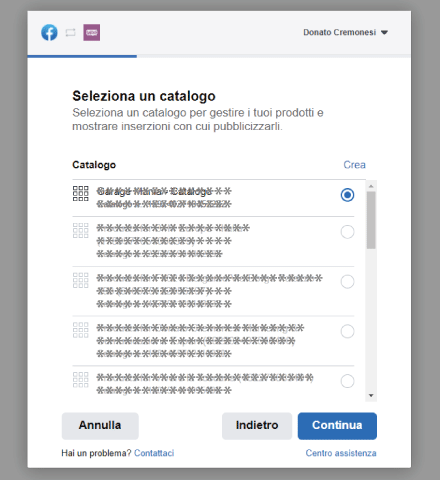Viewport: 440px width, 480px height.
Task: Click the grid icon of second catalog
Action: [x=81, y=230]
